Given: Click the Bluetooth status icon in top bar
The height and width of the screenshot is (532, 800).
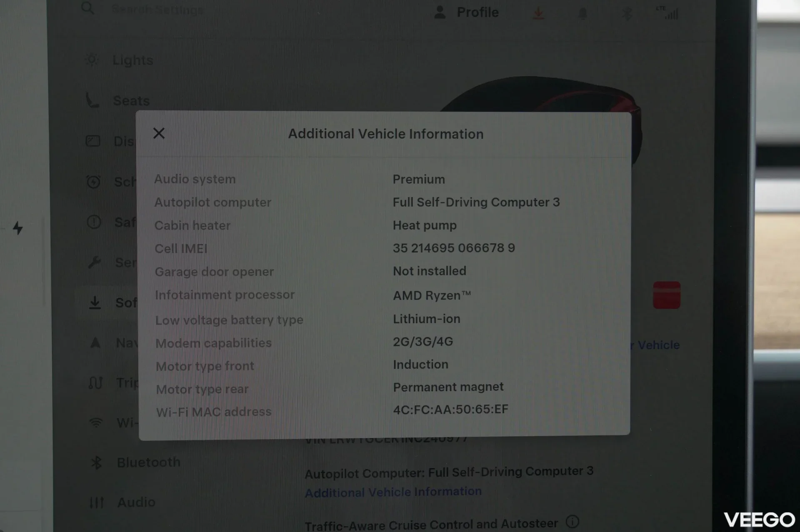Looking at the screenshot, I should tap(627, 14).
